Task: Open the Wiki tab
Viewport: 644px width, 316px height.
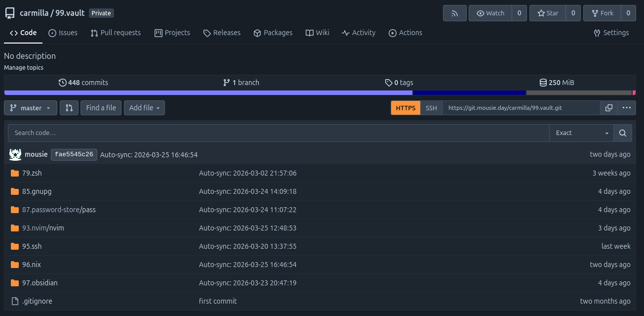Action: coord(317,33)
